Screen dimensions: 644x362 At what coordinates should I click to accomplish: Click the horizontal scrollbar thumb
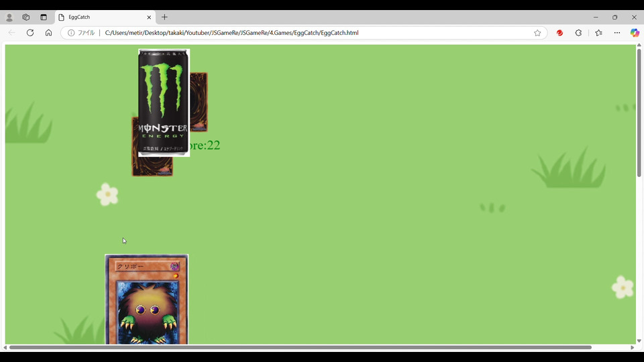(x=301, y=347)
